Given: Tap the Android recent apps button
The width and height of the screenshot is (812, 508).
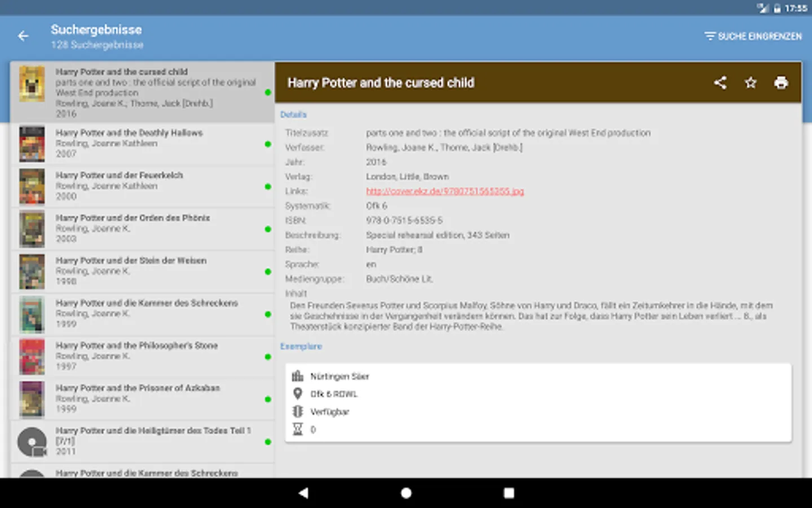Looking at the screenshot, I should pos(509,493).
